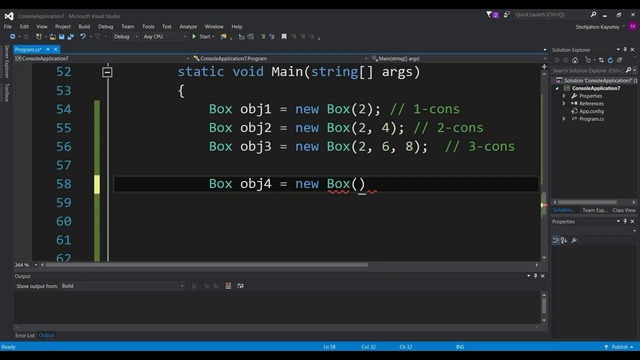Toggle the pin on the Properties panel

tap(625, 221)
